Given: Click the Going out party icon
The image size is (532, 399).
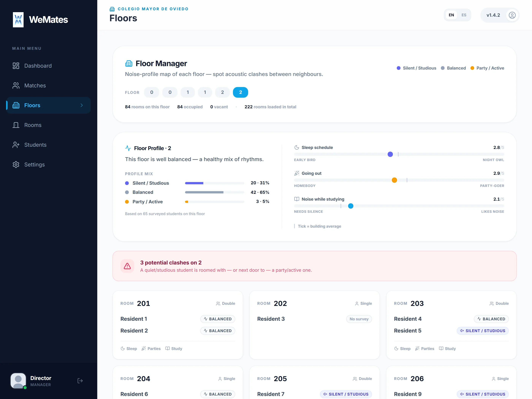Looking at the screenshot, I should [297, 173].
